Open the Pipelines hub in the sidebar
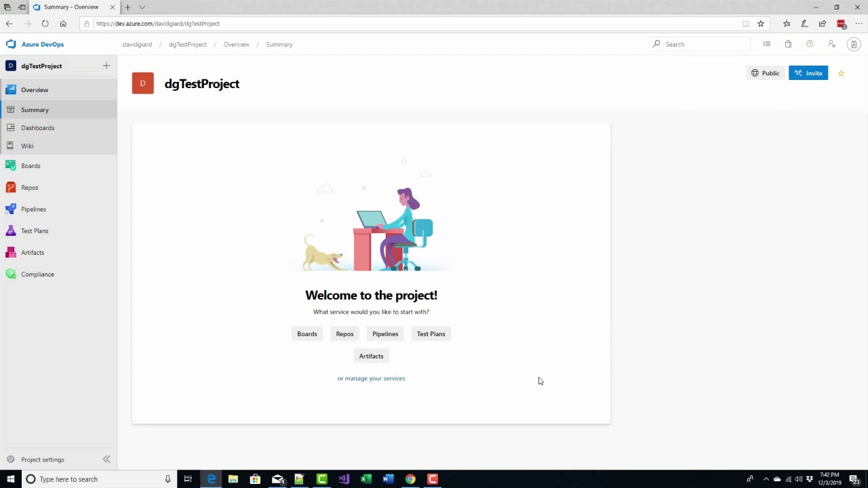Image resolution: width=868 pixels, height=488 pixels. [58, 209]
